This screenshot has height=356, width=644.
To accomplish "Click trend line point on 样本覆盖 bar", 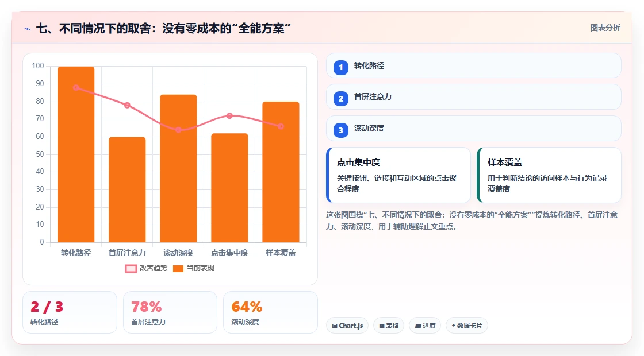I will point(281,126).
